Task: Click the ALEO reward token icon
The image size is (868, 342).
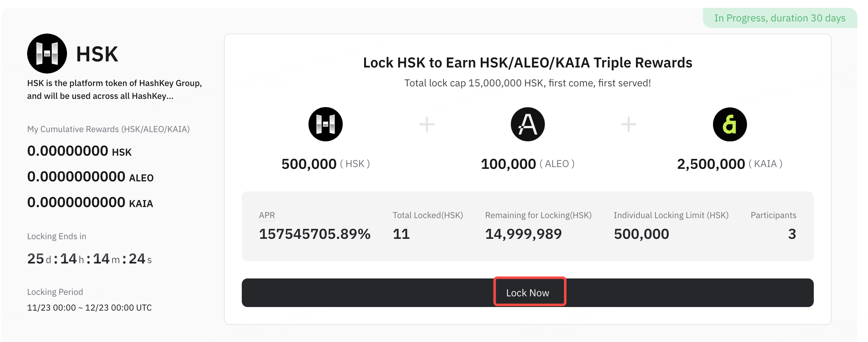Action: pos(528,124)
